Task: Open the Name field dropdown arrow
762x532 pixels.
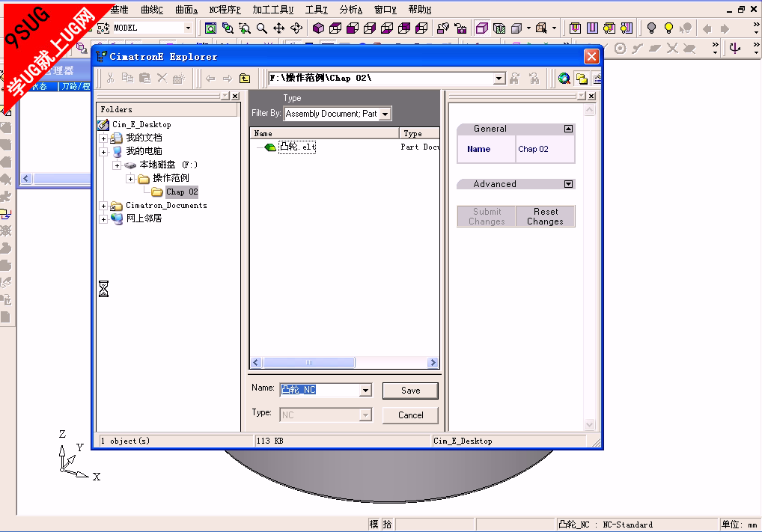Action: coord(365,390)
